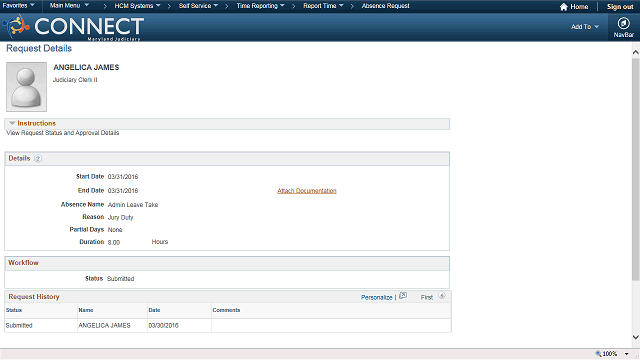Click the CONNECT Maryland Judiciary logo
The height and width of the screenshot is (360, 640).
[73, 27]
